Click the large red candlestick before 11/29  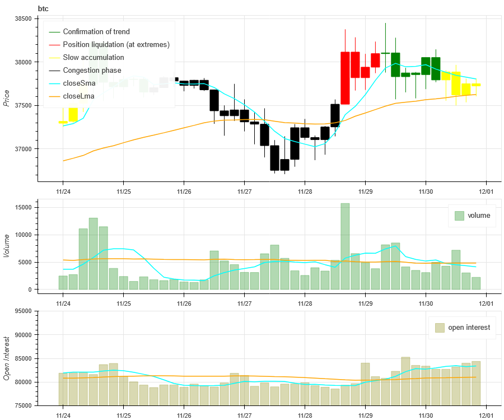coord(345,78)
